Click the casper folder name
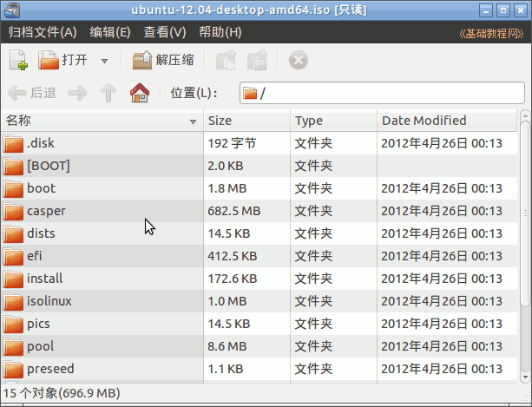The image size is (532, 407). pyautogui.click(x=46, y=211)
